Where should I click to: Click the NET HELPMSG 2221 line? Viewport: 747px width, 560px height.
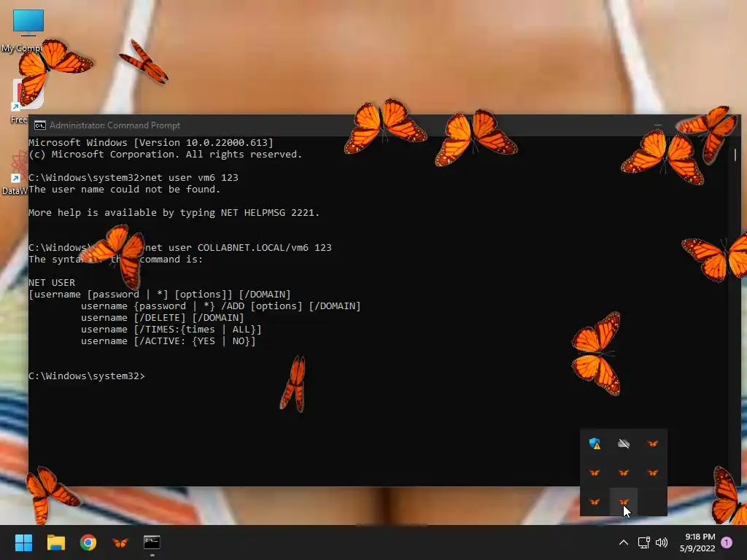pyautogui.click(x=174, y=213)
